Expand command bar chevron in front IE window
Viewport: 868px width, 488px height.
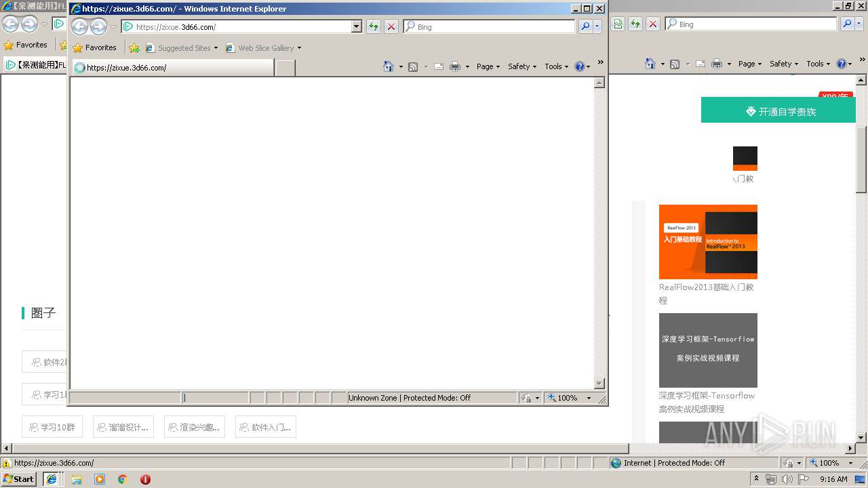pos(600,62)
